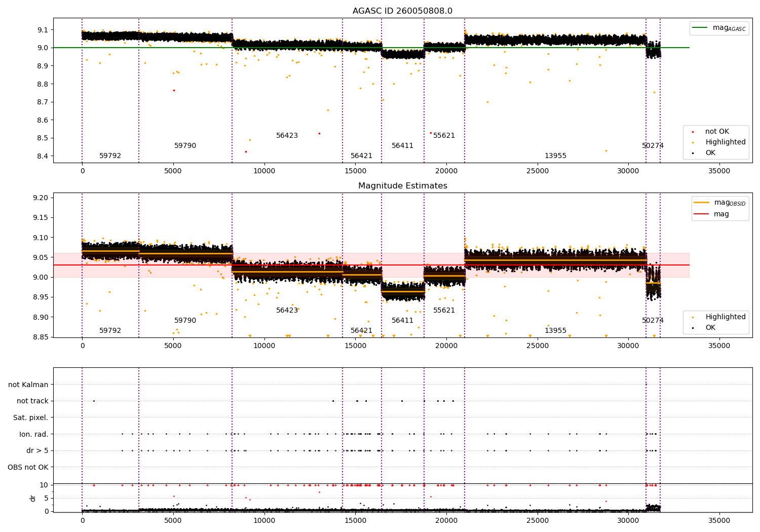Click the rotated "dr" y-axis label
The image size is (760, 532).
pos(33,498)
